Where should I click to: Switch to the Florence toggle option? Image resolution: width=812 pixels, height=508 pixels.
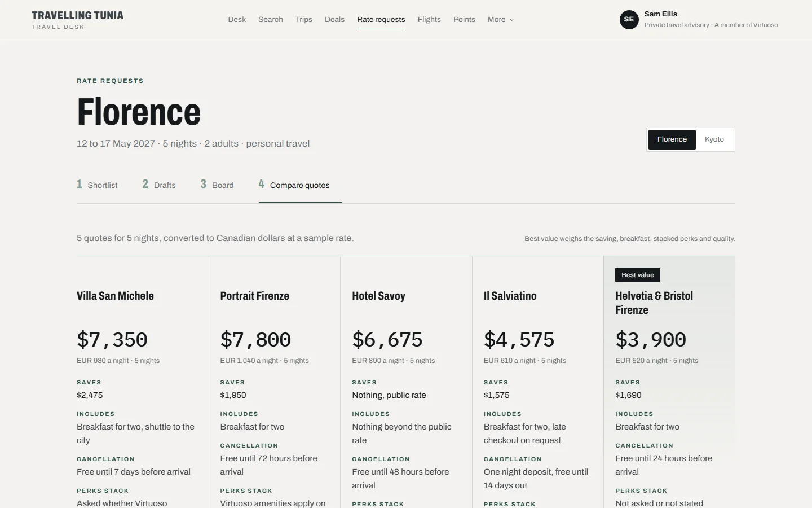click(672, 139)
